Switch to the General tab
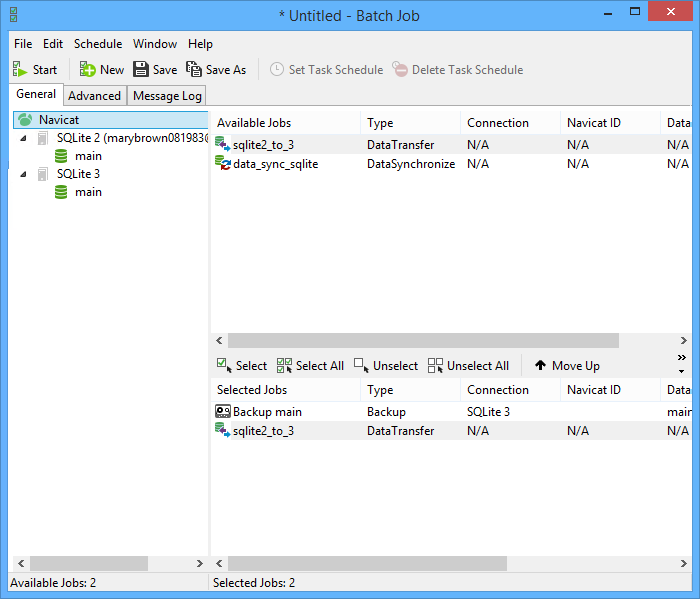 36,94
